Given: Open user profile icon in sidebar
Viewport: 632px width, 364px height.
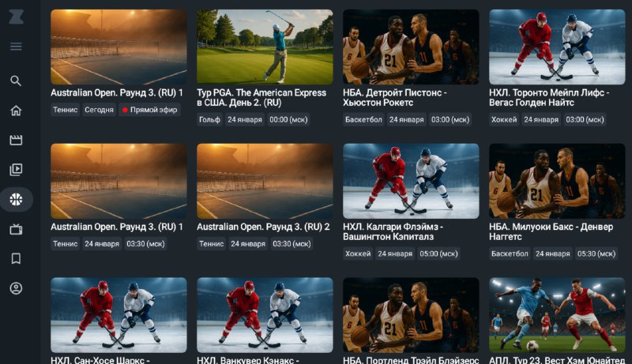Looking at the screenshot, I should coord(16,288).
